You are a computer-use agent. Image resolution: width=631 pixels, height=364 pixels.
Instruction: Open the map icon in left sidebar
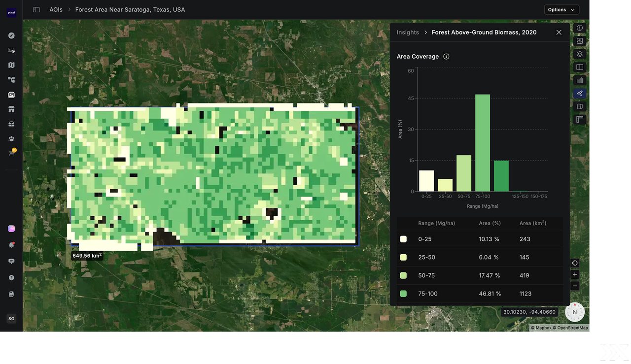(11, 65)
